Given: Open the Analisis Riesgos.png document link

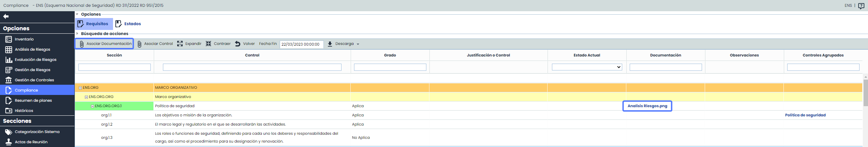Looking at the screenshot, I should (647, 106).
